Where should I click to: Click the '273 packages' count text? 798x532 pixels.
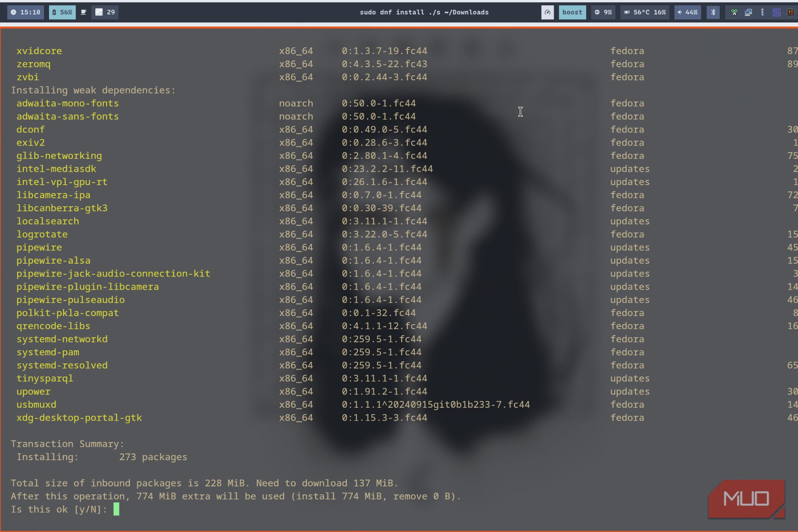pyautogui.click(x=153, y=457)
